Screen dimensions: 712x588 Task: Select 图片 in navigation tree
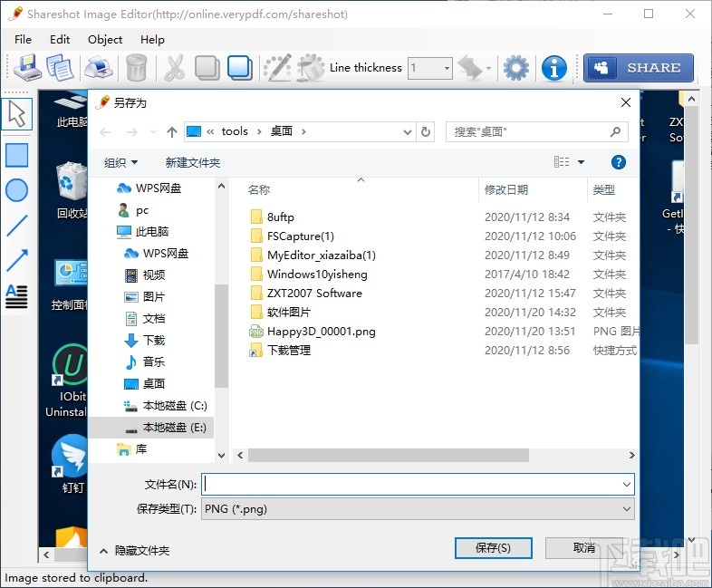click(144, 296)
